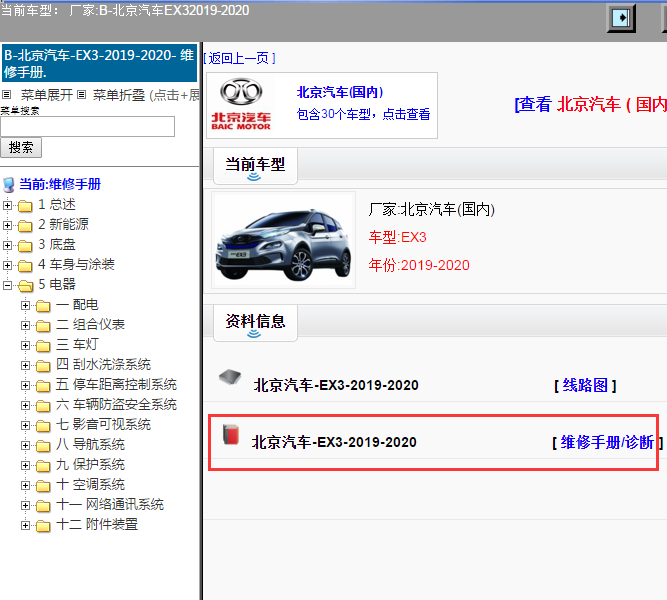
Task: Expand the 4 车身与涂装 tree node
Action: click(x=7, y=266)
